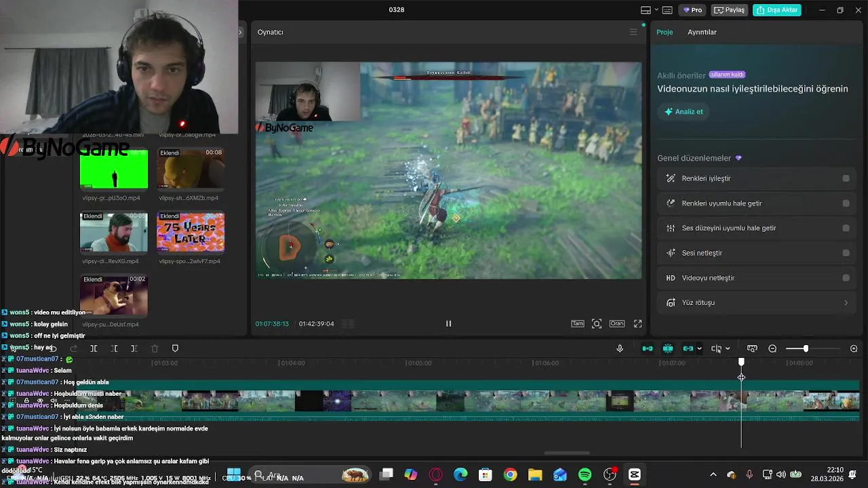Click the Pro upgrade button
The image size is (868, 488).
tap(692, 10)
